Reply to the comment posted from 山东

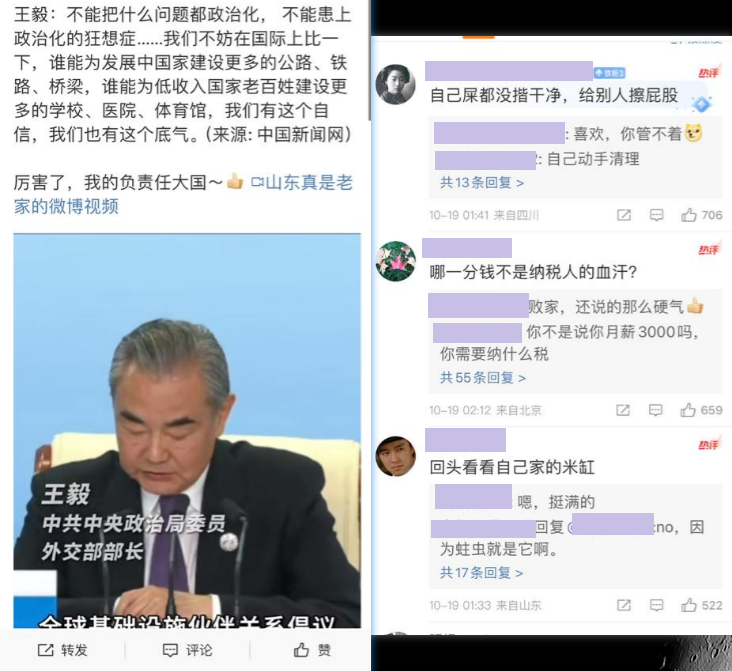point(656,605)
